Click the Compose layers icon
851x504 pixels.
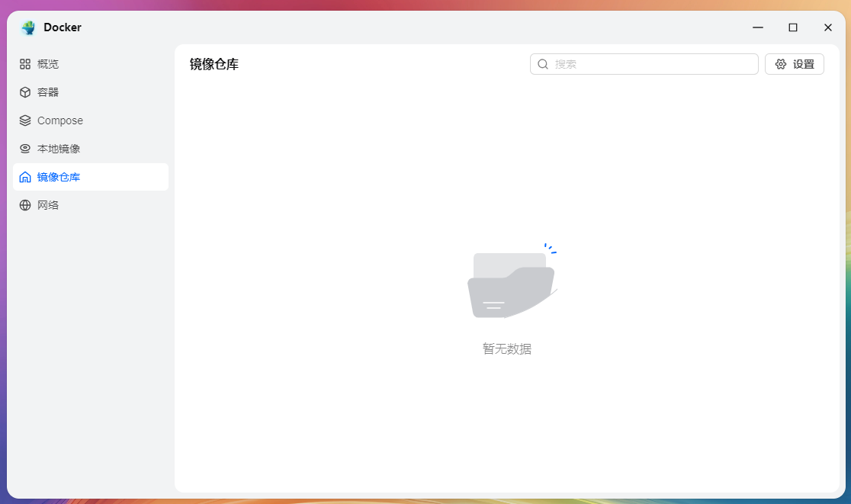click(25, 120)
